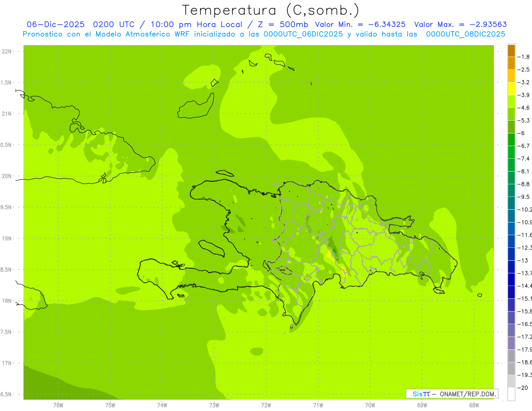Select the '06-Dic-2025' date text
This screenshot has height=411, width=532.
(x=55, y=24)
